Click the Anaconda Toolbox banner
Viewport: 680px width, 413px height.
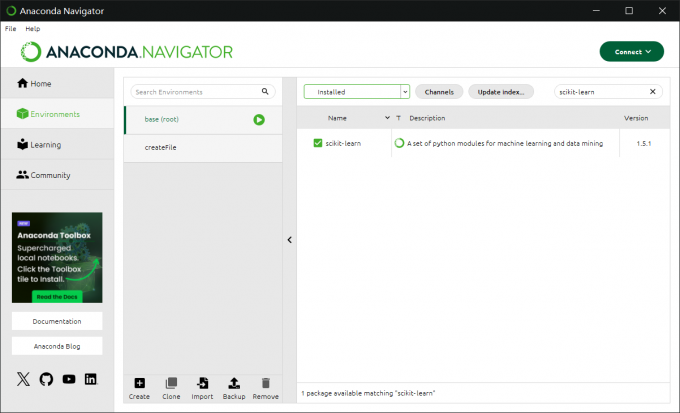pos(57,257)
